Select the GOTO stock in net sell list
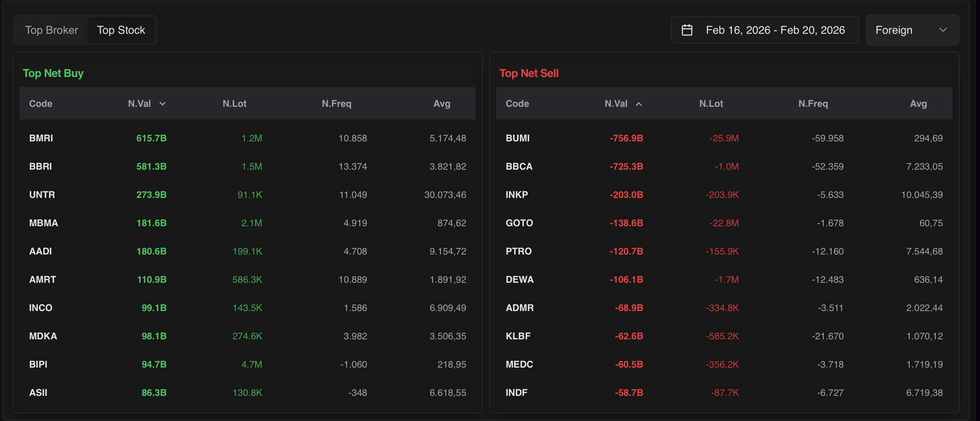The width and height of the screenshot is (980, 421). tap(519, 223)
